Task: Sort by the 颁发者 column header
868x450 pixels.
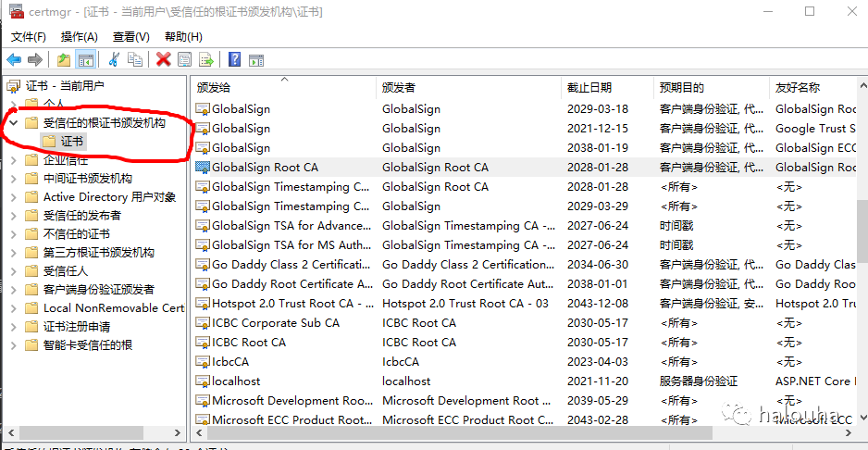Action: (469, 88)
